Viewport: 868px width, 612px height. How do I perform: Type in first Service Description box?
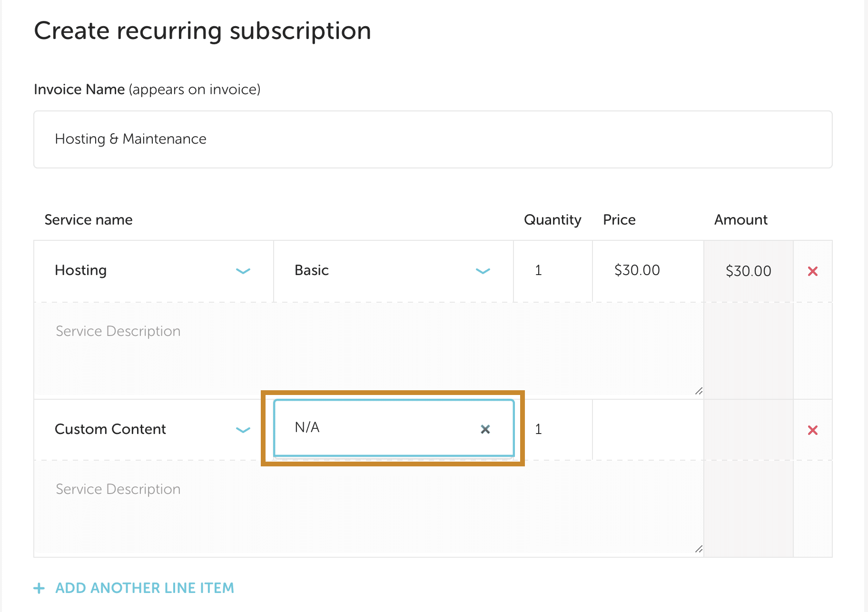point(368,350)
